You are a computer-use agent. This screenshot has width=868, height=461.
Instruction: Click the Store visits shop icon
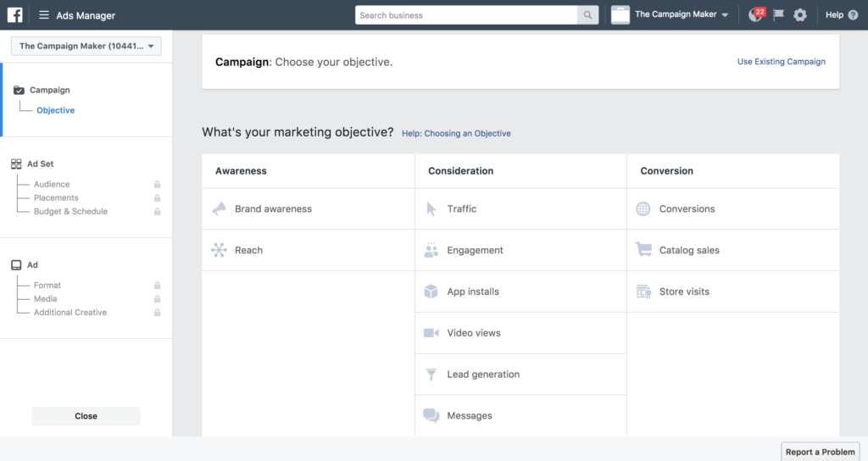[x=643, y=292]
